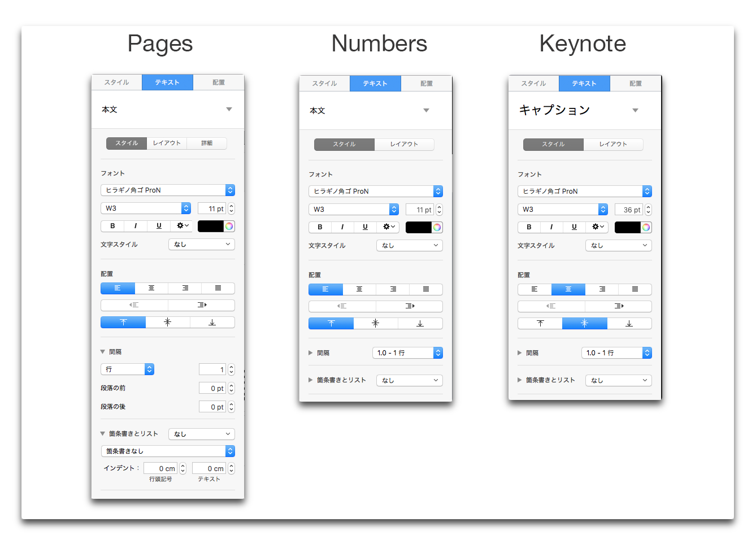This screenshot has height=544, width=756.
Task: Open 箇条書きとリスト なし dropdown in Numbers
Action: [x=410, y=380]
